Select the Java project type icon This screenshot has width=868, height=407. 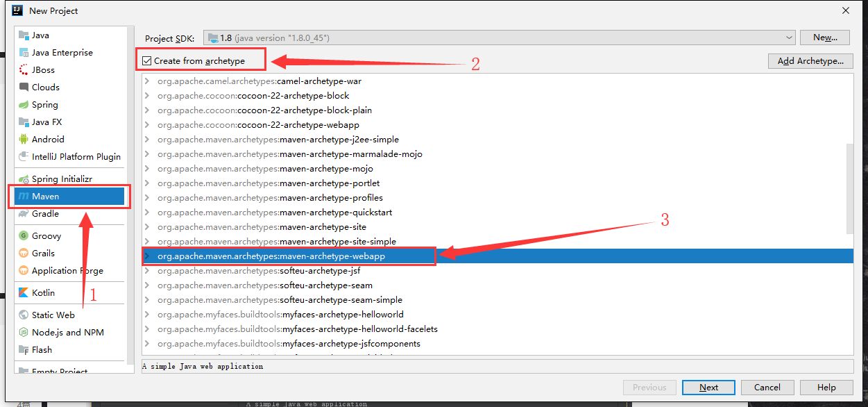tap(24, 35)
